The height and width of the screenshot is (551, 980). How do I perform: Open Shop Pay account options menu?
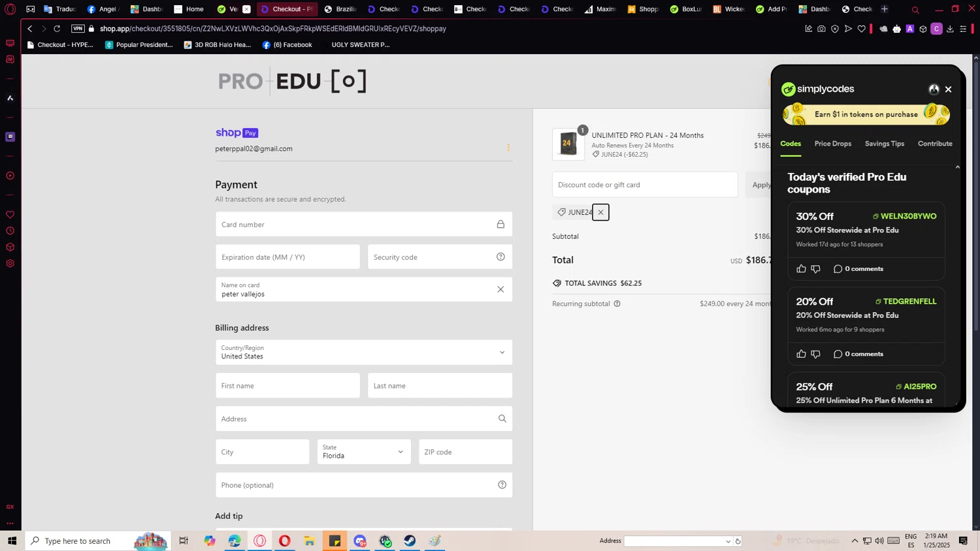coord(508,148)
